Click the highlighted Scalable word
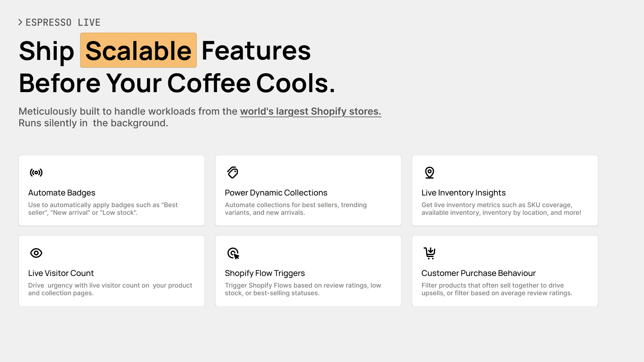Image resolution: width=644 pixels, height=362 pixels. [x=138, y=50]
